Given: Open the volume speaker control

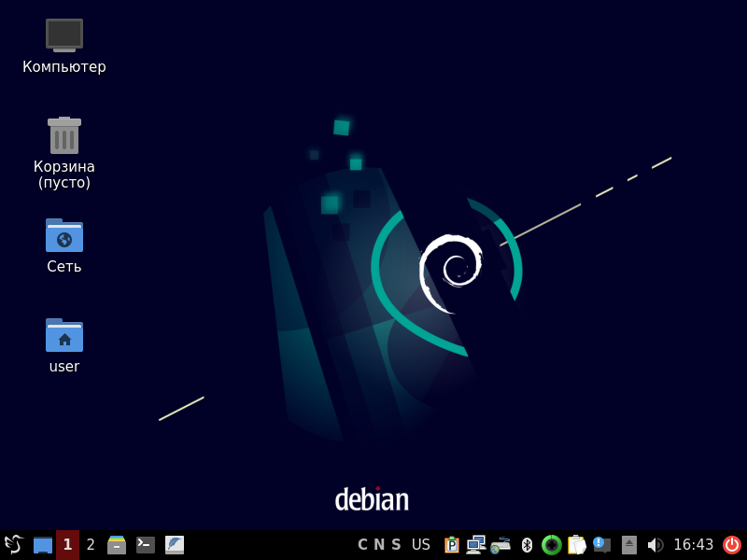Looking at the screenshot, I should tap(655, 545).
